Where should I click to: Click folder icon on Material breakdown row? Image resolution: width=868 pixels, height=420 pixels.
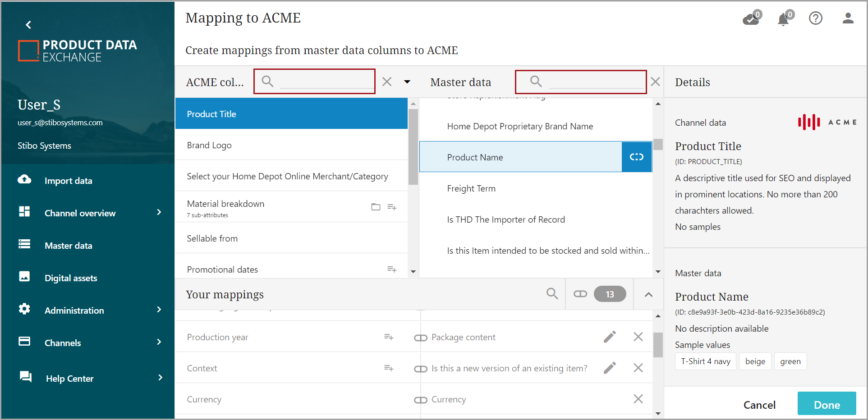pyautogui.click(x=376, y=207)
